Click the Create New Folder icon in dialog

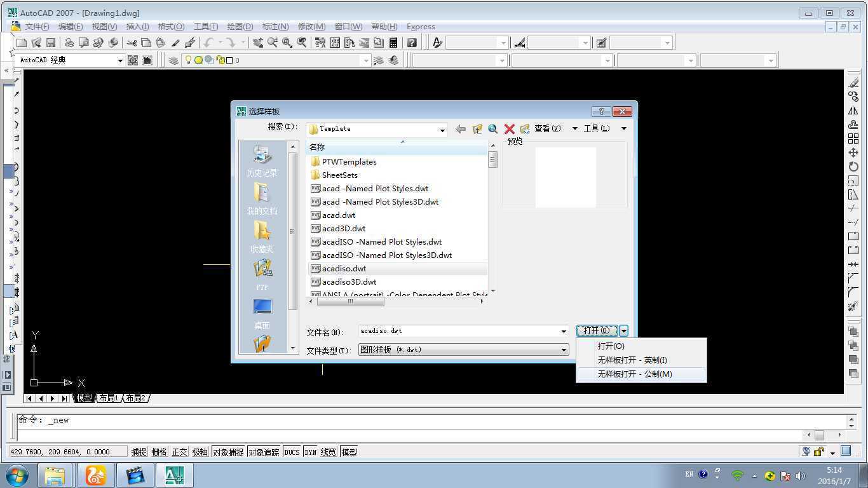click(525, 128)
